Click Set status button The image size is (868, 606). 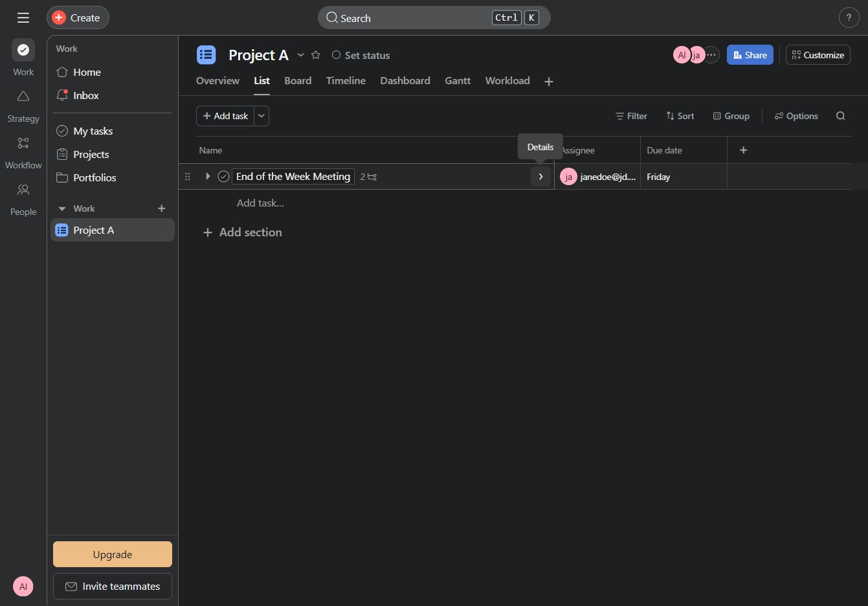[361, 55]
